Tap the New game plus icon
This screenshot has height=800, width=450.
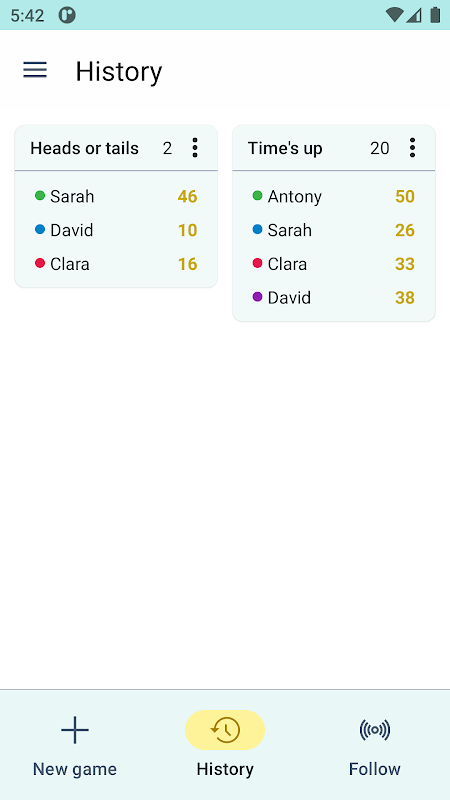pyautogui.click(x=75, y=730)
